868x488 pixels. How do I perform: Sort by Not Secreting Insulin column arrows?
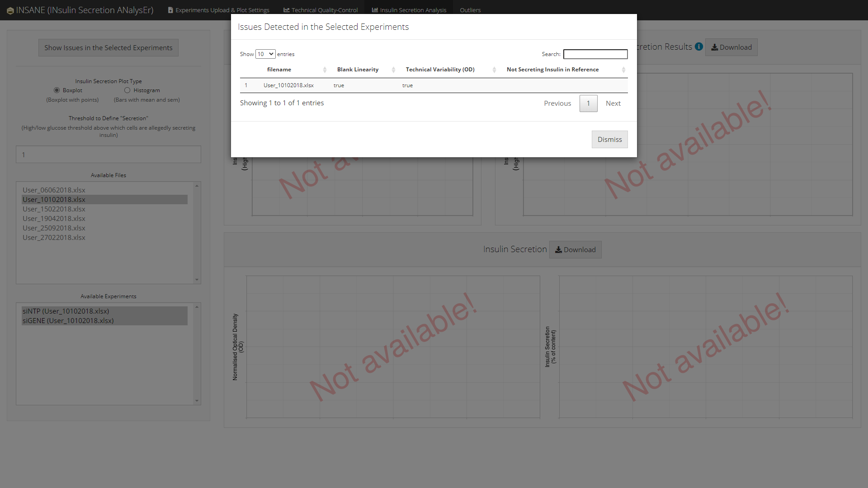623,70
